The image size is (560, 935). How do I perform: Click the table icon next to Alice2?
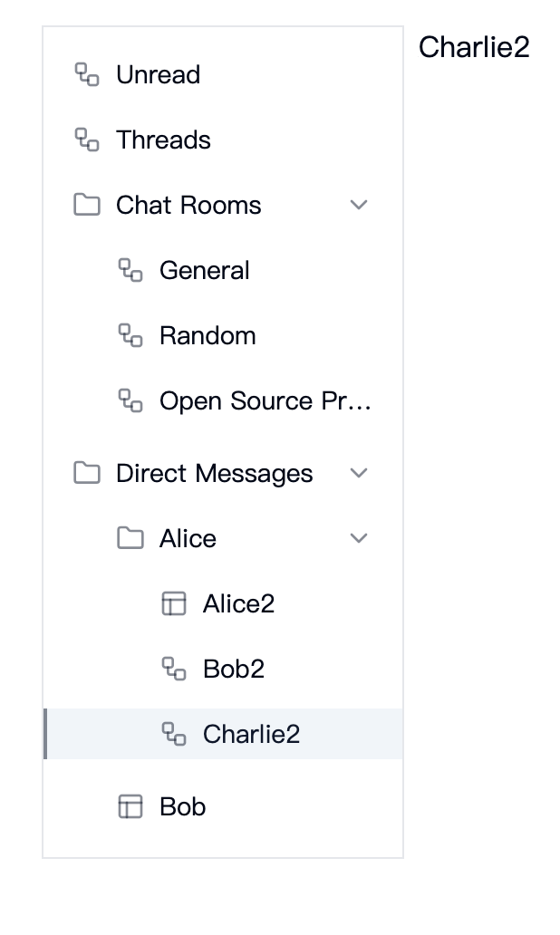174,603
